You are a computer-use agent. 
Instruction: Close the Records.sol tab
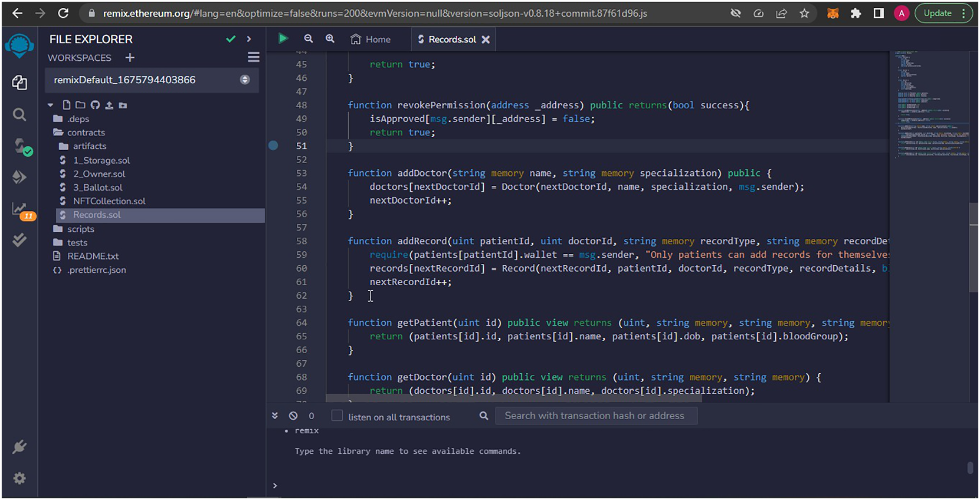tap(486, 39)
